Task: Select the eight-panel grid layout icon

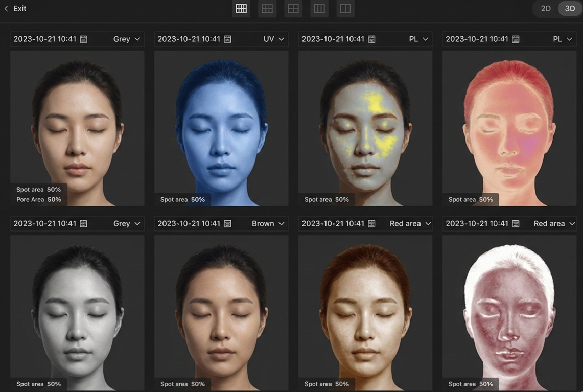Action: coord(241,9)
